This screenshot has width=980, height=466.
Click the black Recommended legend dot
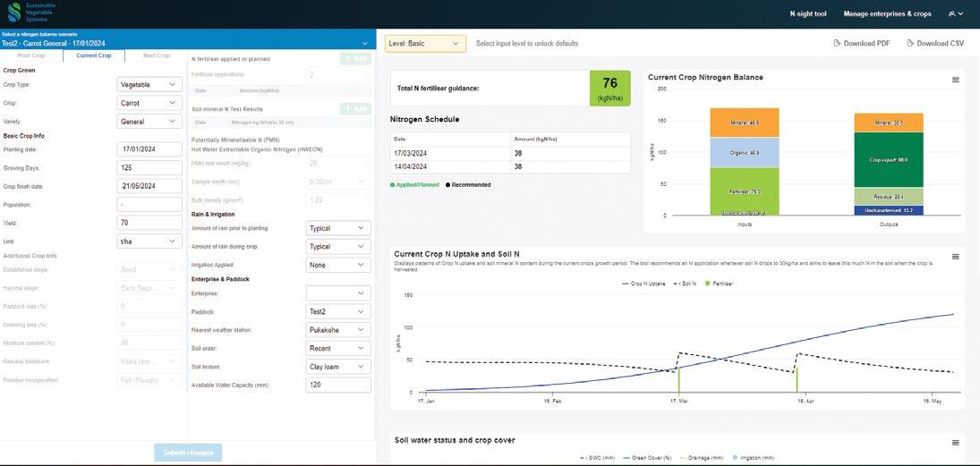(x=447, y=185)
